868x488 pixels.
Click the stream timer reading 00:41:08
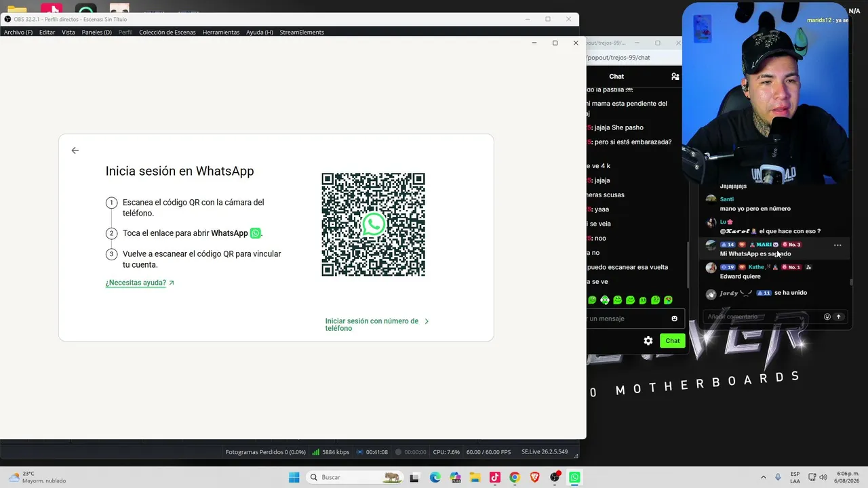pyautogui.click(x=372, y=452)
